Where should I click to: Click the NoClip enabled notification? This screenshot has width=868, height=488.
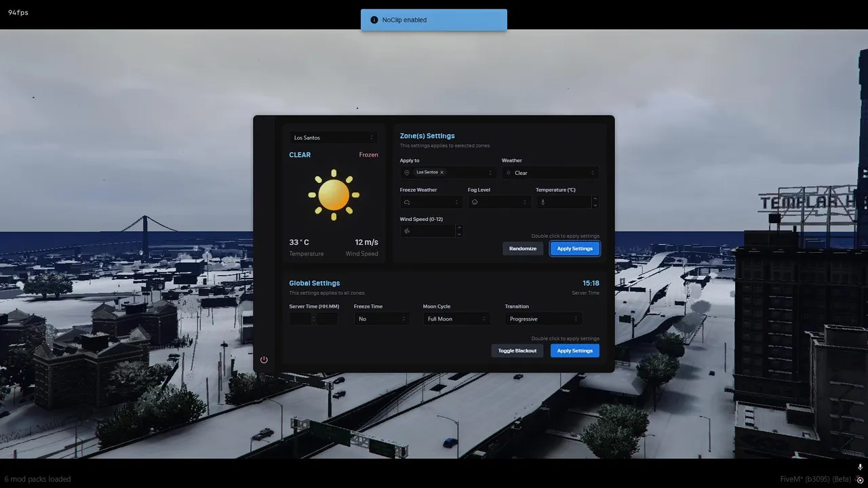(x=434, y=20)
